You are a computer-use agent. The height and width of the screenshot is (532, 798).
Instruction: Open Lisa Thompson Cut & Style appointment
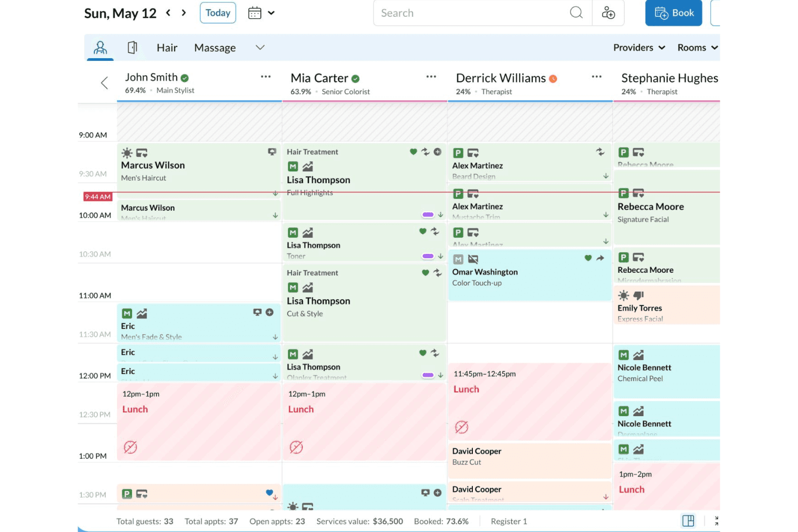point(364,302)
